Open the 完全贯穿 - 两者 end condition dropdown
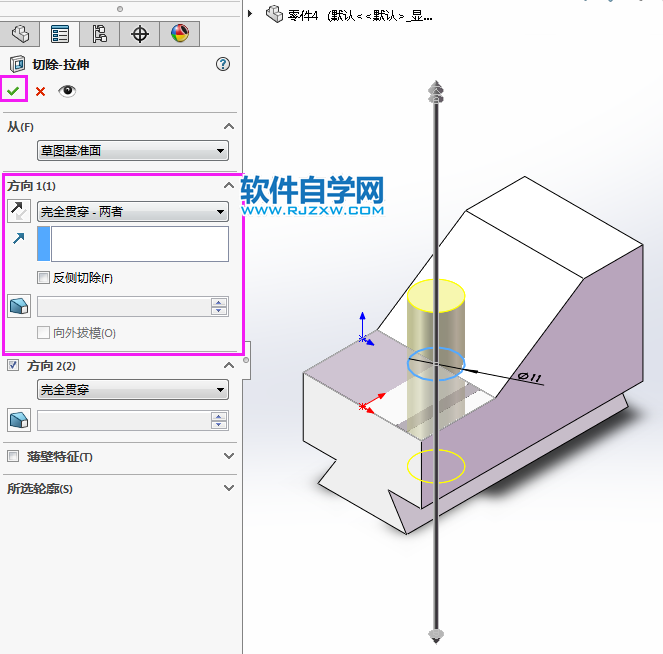This screenshot has height=654, width=663. click(133, 211)
